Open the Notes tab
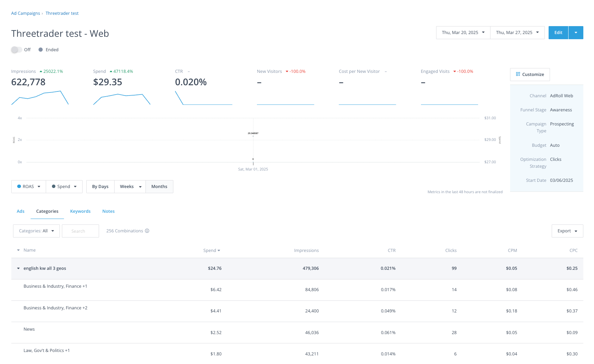Screen dimensions: 594x364 click(x=108, y=211)
